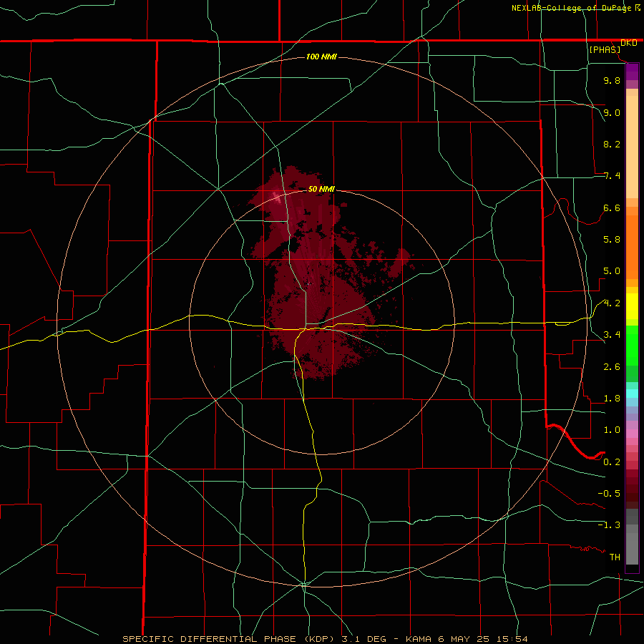The width and height of the screenshot is (644, 644).
Task: Click the 2.6 scale label
Action: (612, 367)
